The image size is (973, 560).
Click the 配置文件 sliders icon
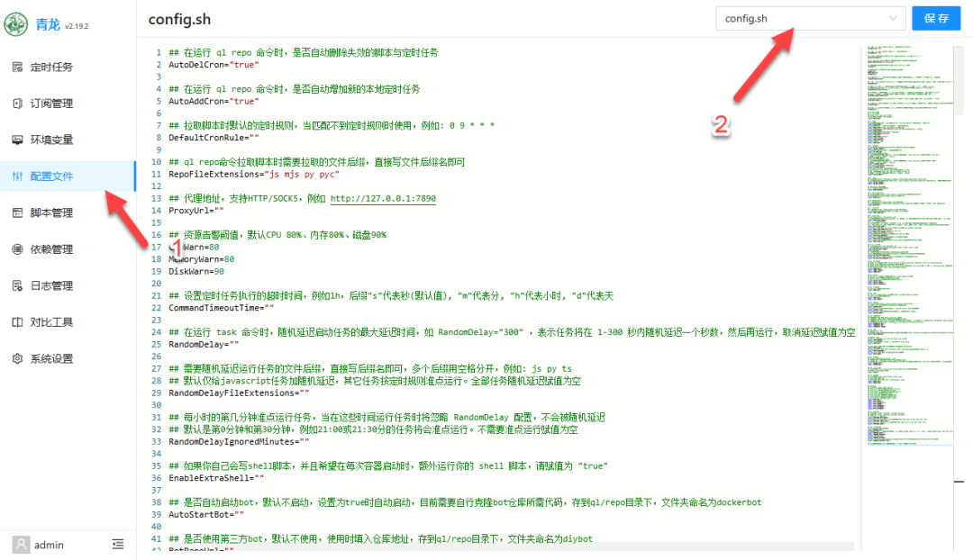pos(17,176)
